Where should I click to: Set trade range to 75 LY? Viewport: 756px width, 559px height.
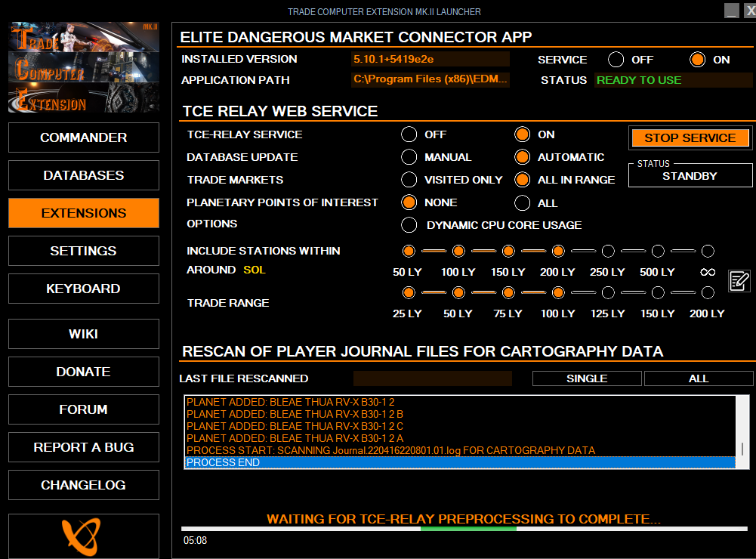[x=508, y=292]
